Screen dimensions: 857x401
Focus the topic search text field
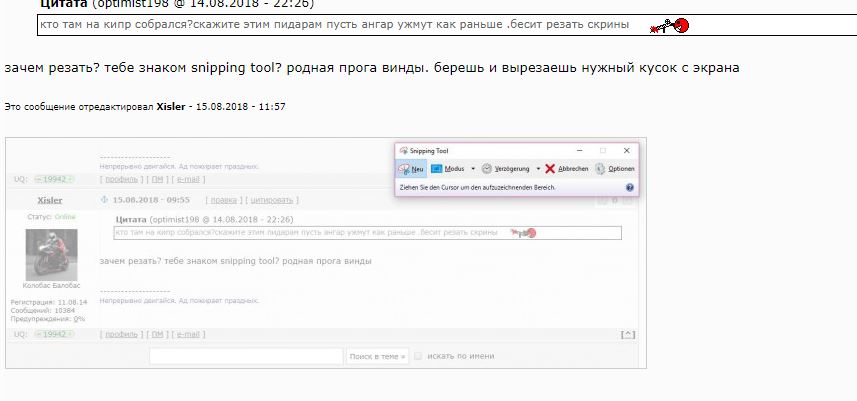[246, 356]
